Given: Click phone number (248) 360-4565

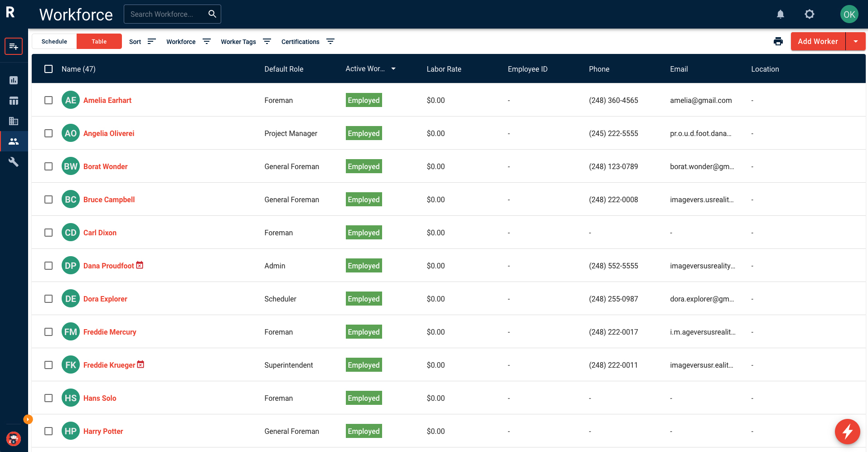Looking at the screenshot, I should coord(613,100).
